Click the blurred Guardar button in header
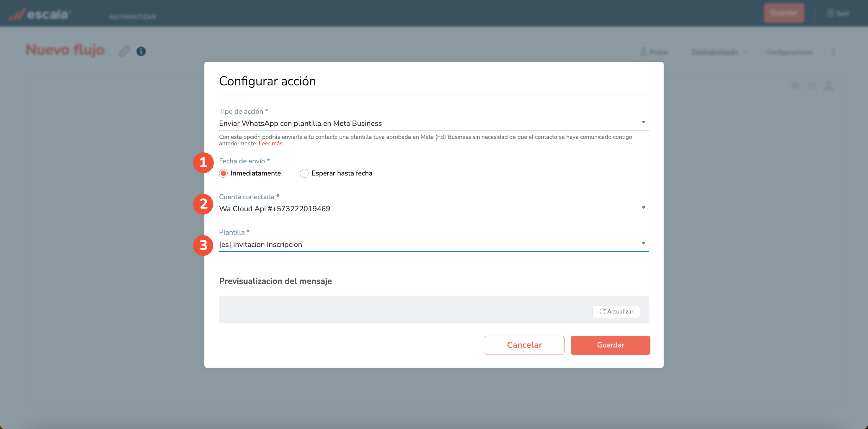The width and height of the screenshot is (868, 429). coord(784,13)
